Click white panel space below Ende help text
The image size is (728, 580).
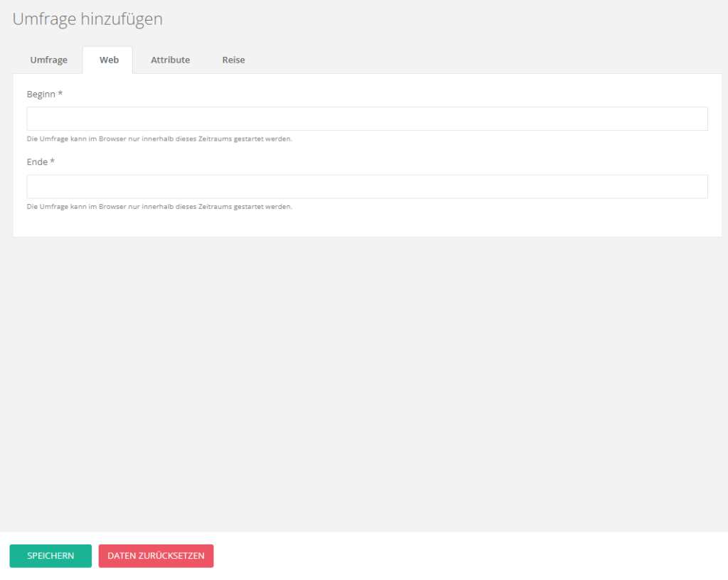pyautogui.click(x=367, y=224)
